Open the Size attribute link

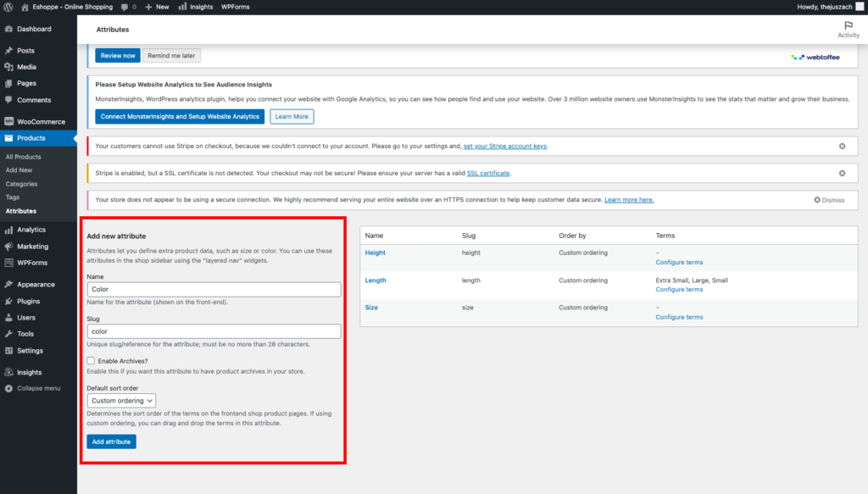tap(371, 308)
